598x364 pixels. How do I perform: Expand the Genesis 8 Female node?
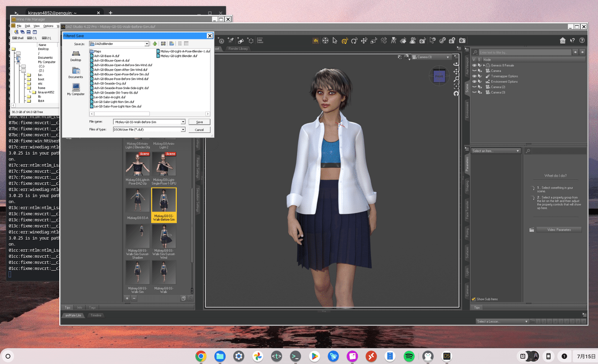coord(483,65)
